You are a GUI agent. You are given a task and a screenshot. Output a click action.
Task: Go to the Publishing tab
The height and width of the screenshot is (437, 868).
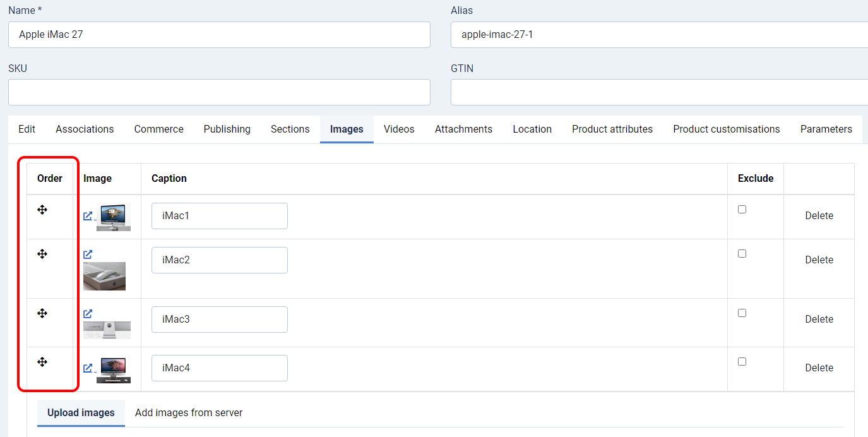227,129
